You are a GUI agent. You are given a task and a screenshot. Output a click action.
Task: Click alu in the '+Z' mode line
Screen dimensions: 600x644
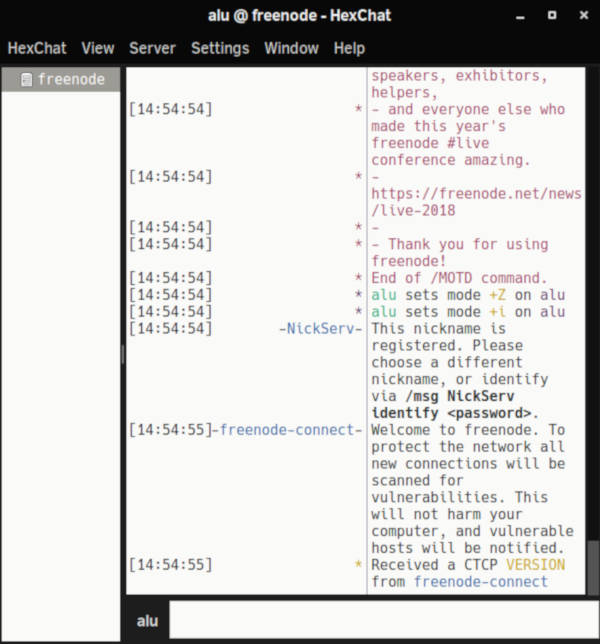[384, 295]
